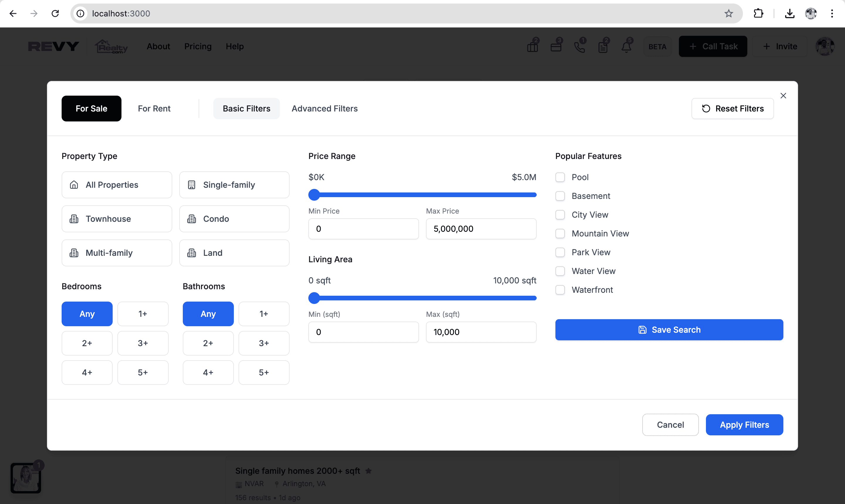
Task: Bookmark page with star icon in address bar
Action: pyautogui.click(x=729, y=13)
